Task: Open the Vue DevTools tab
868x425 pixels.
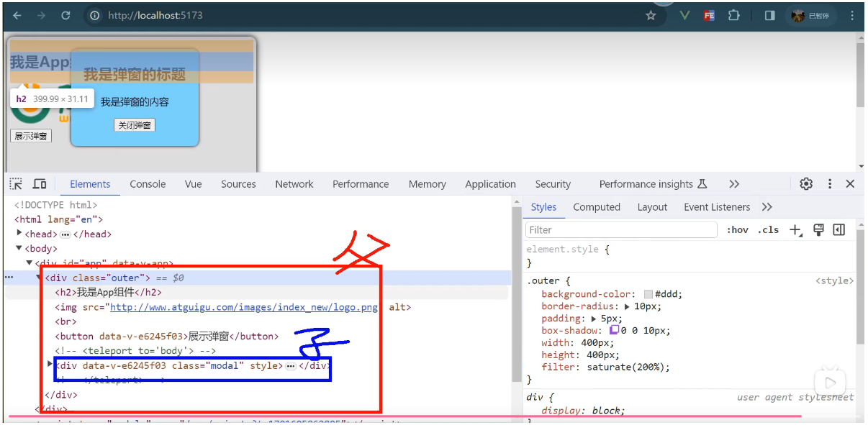Action: point(193,184)
